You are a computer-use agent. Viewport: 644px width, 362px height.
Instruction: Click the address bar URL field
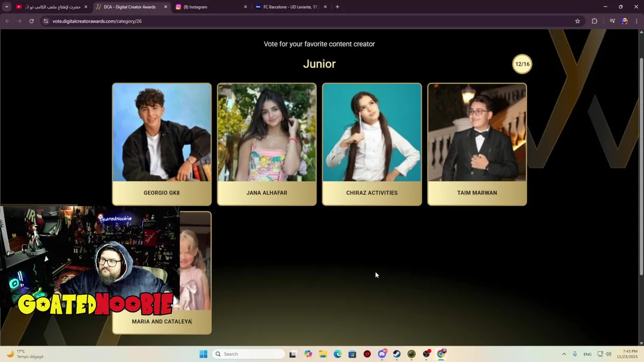[312, 21]
